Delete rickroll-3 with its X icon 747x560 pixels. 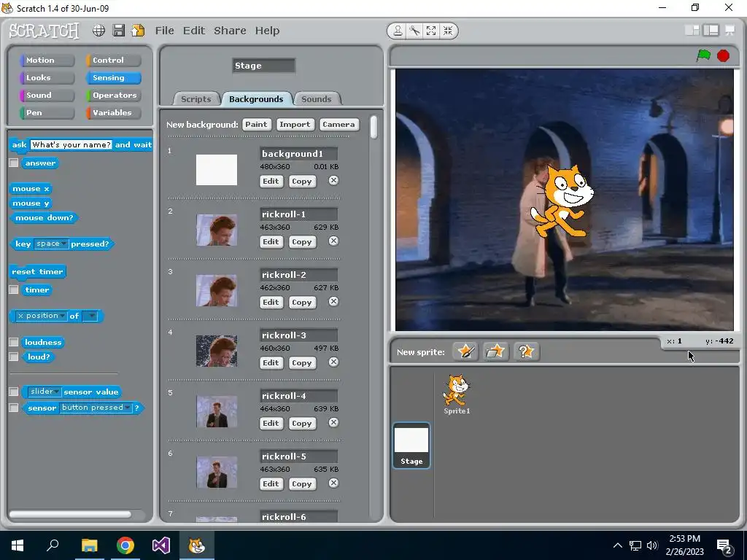tap(333, 362)
